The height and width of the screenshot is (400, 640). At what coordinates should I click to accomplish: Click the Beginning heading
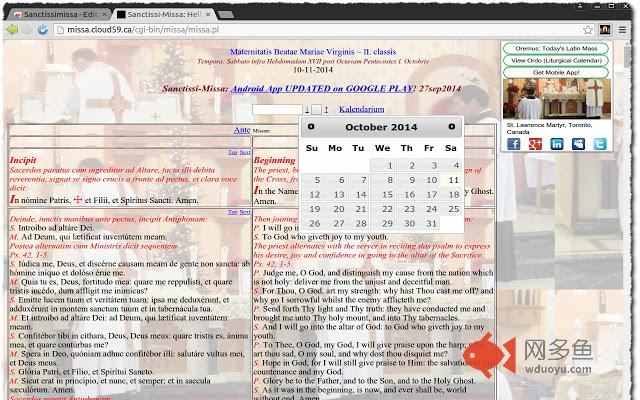coord(274,160)
